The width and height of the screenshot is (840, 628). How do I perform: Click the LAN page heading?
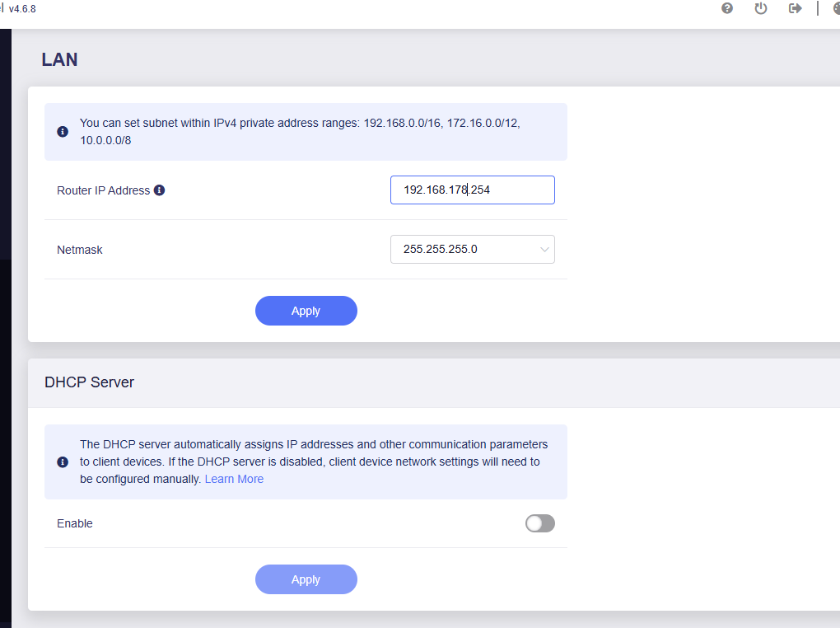point(59,59)
